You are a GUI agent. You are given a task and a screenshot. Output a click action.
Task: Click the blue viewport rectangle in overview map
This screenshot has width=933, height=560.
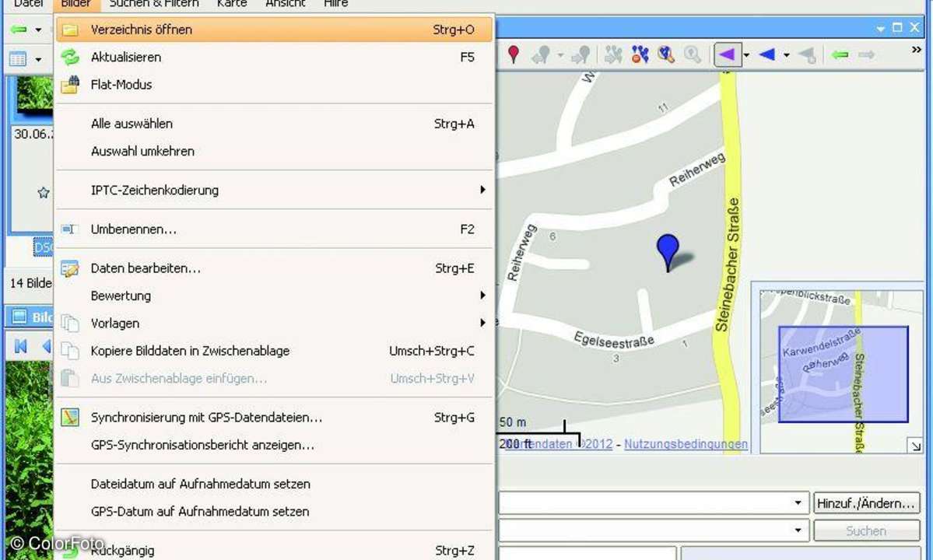click(844, 375)
